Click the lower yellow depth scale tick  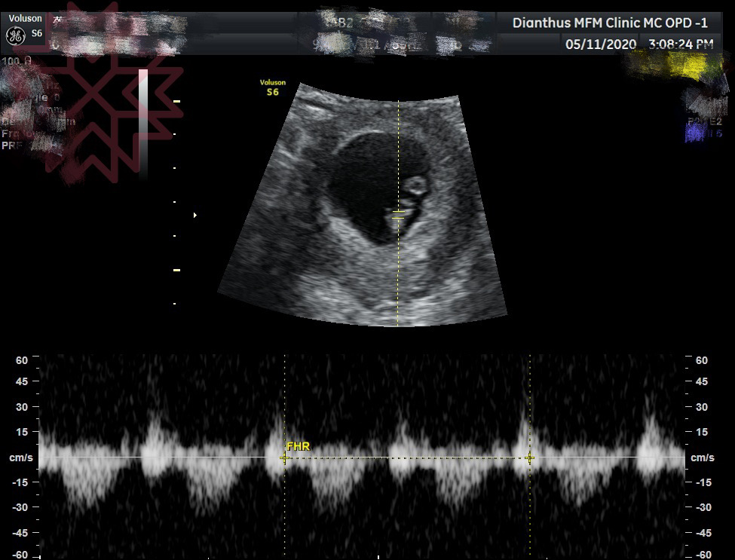coord(176,269)
